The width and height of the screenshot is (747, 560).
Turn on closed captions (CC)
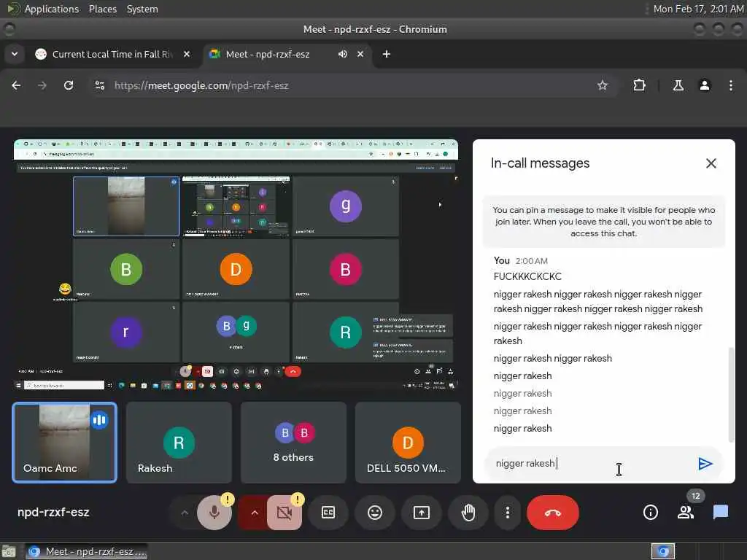coord(328,513)
